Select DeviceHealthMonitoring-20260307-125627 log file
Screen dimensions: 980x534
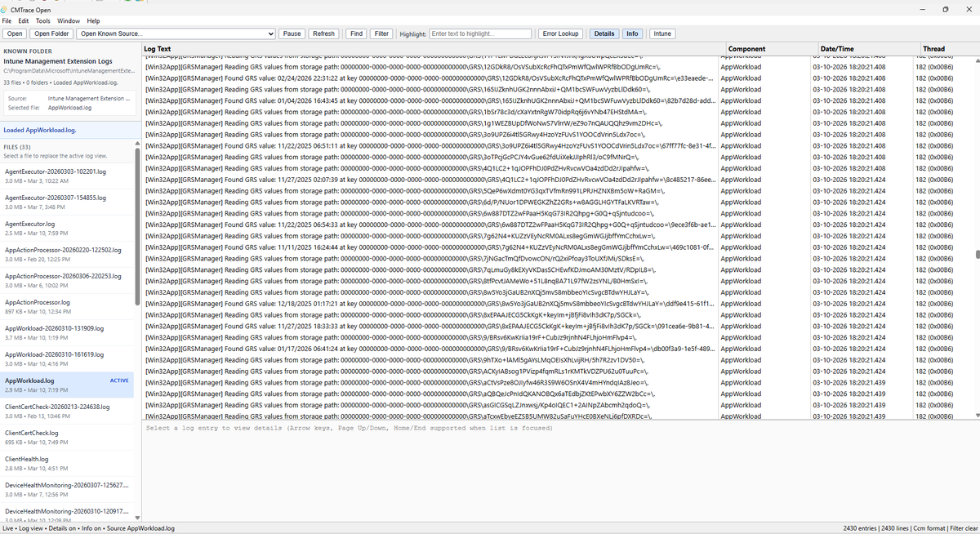[67, 489]
